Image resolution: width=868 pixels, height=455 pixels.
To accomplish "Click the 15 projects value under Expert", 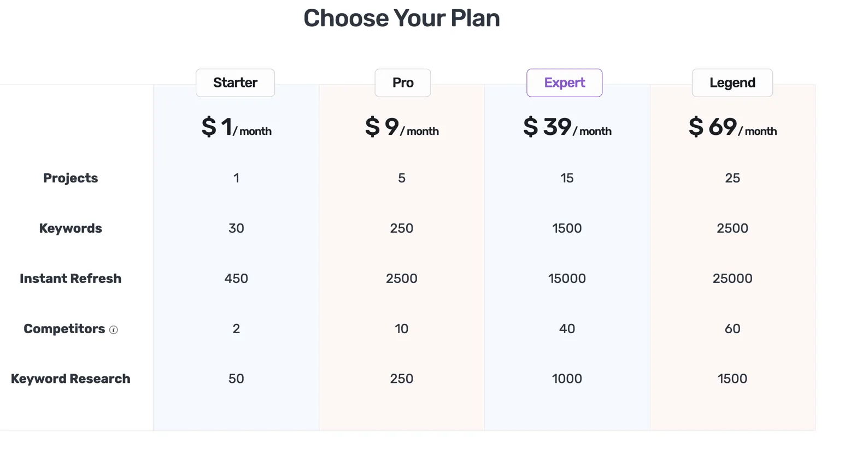I will 567,178.
